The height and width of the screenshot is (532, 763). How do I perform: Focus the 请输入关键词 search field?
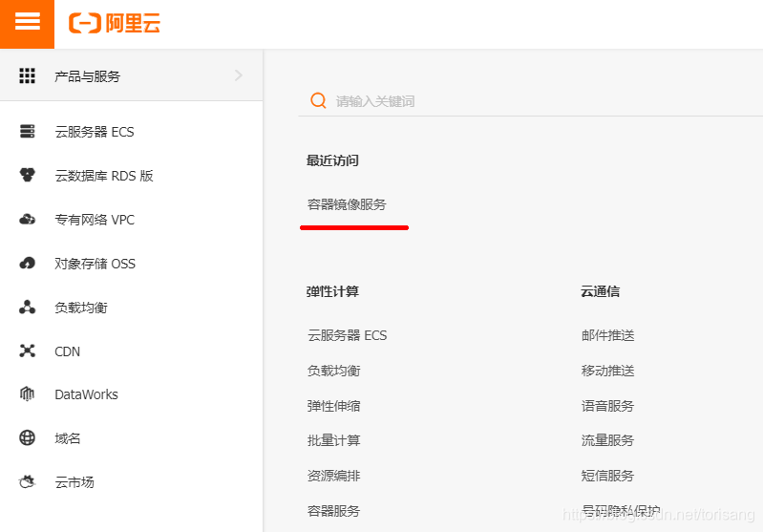point(530,101)
